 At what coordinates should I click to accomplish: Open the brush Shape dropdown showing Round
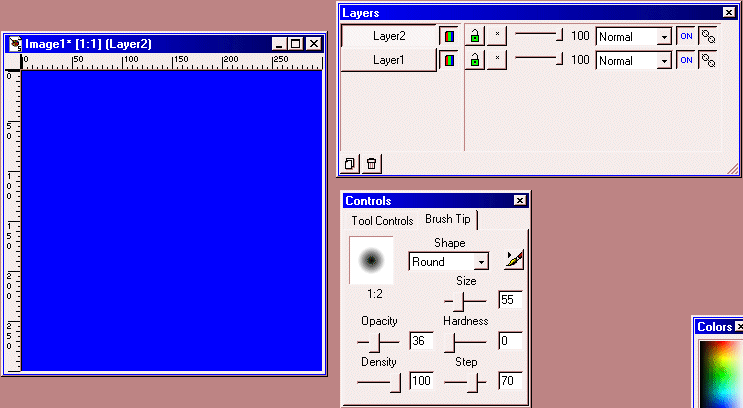point(448,262)
